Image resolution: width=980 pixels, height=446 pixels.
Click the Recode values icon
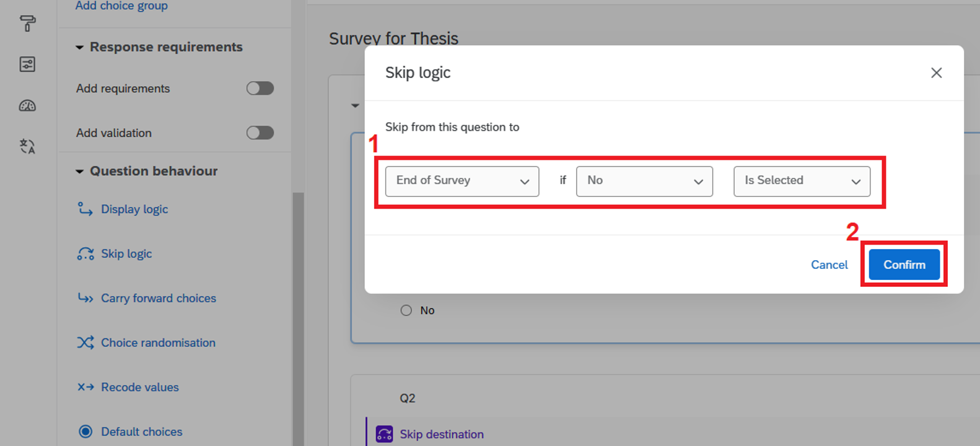click(x=85, y=387)
